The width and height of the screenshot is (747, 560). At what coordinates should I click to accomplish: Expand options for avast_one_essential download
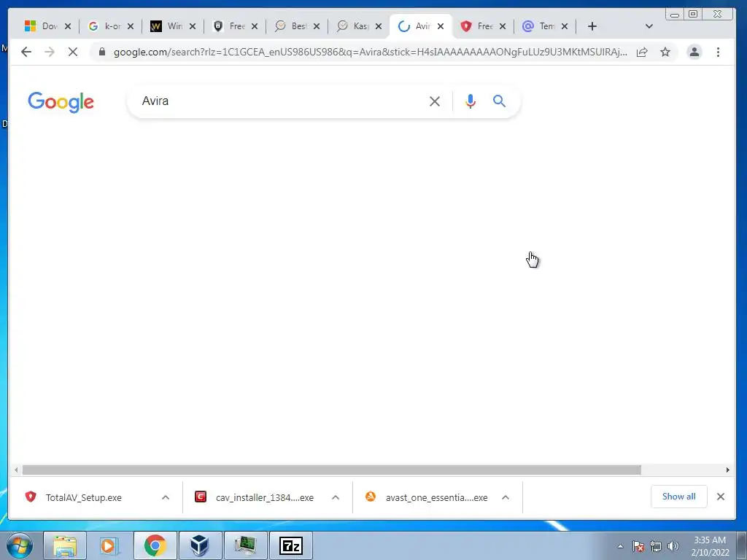pyautogui.click(x=506, y=497)
